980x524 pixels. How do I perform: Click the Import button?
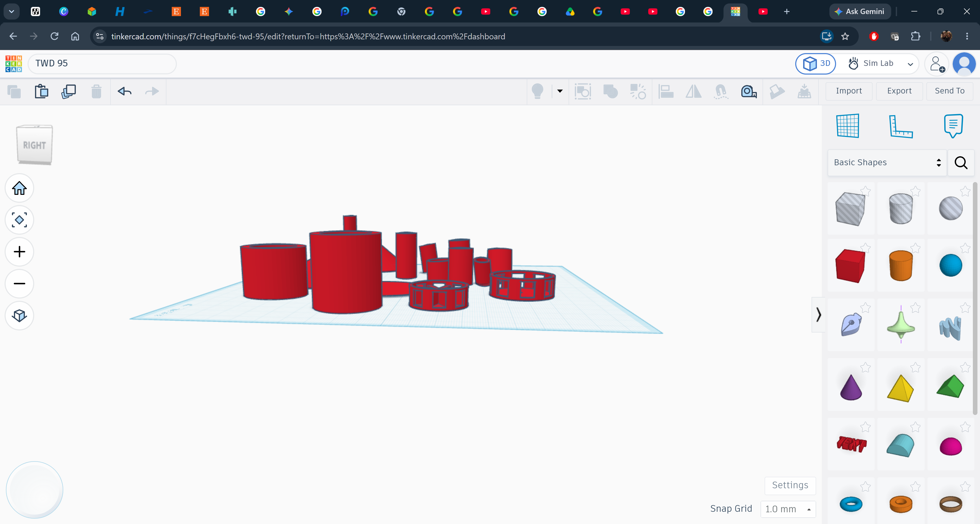coord(849,91)
